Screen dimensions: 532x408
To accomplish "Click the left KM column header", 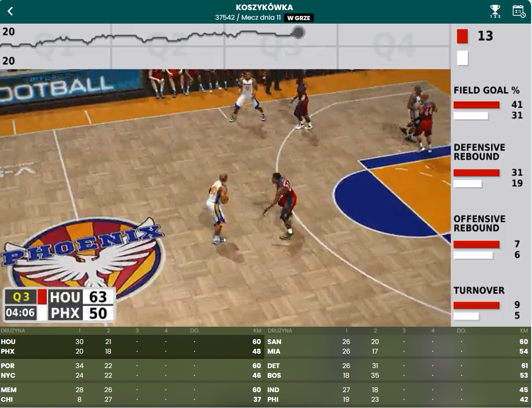I will pyautogui.click(x=257, y=331).
